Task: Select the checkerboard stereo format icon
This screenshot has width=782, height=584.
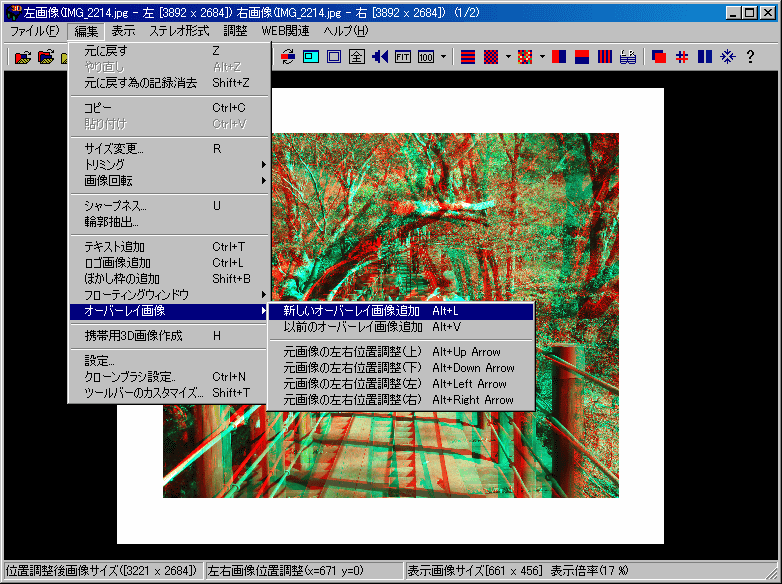Action: pyautogui.click(x=491, y=57)
